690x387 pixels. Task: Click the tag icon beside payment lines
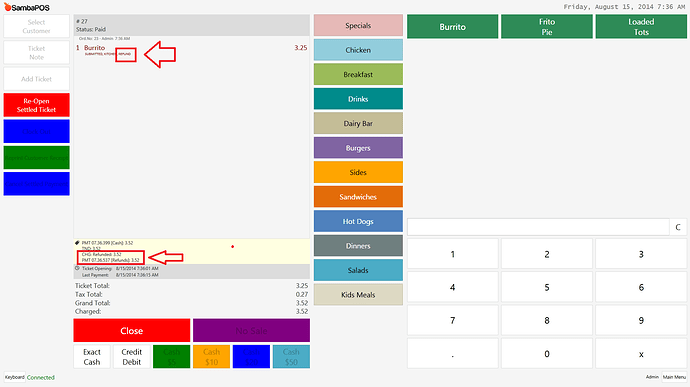point(77,243)
